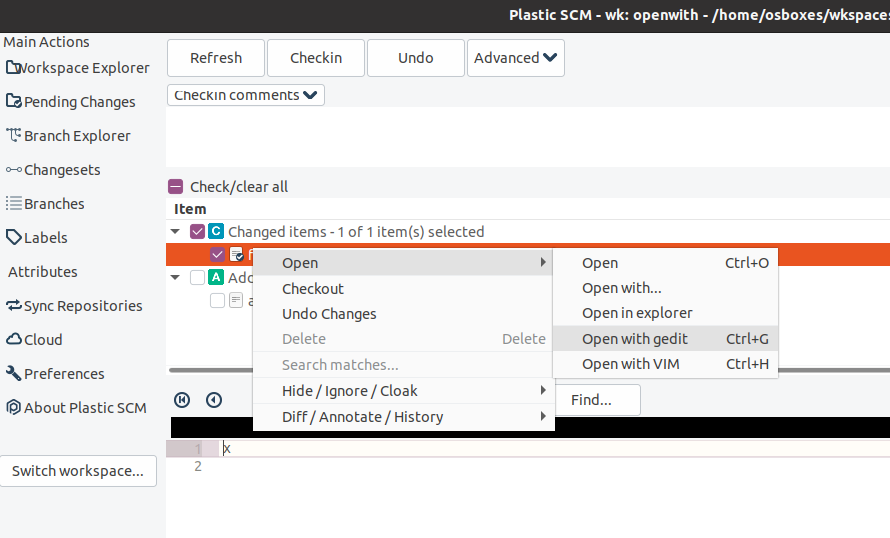890x538 pixels.
Task: Expand the Checkin comments dropdown
Action: [x=246, y=95]
